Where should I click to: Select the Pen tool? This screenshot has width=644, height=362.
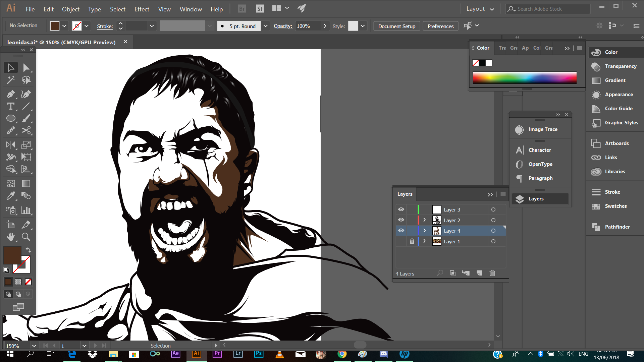click(x=10, y=95)
